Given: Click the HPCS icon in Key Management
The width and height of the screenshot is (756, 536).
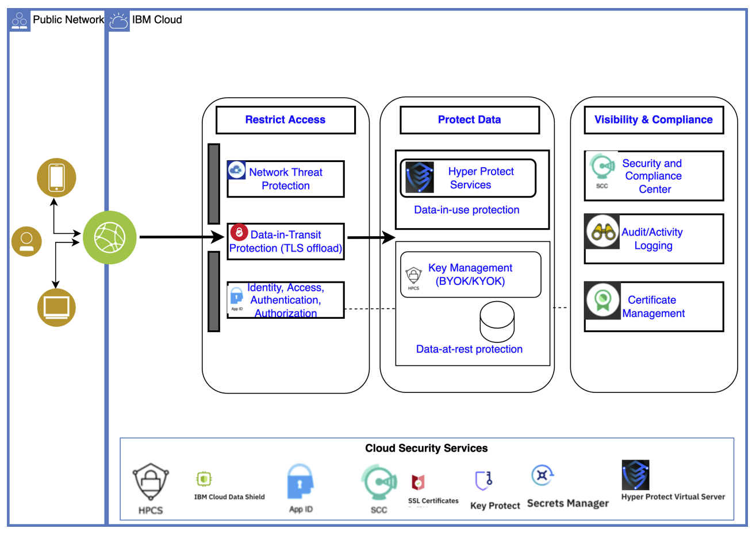Looking at the screenshot, I should tap(413, 278).
